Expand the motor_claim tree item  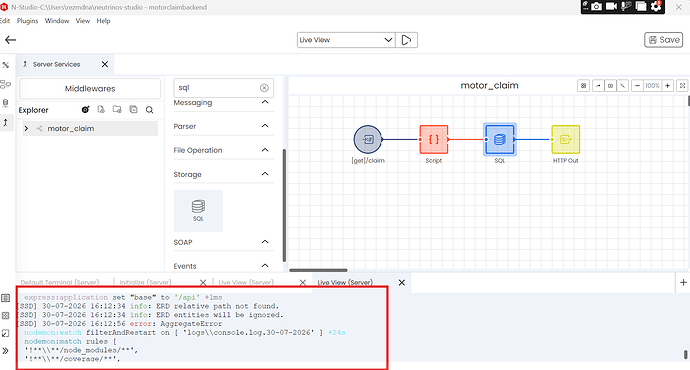[26, 128]
